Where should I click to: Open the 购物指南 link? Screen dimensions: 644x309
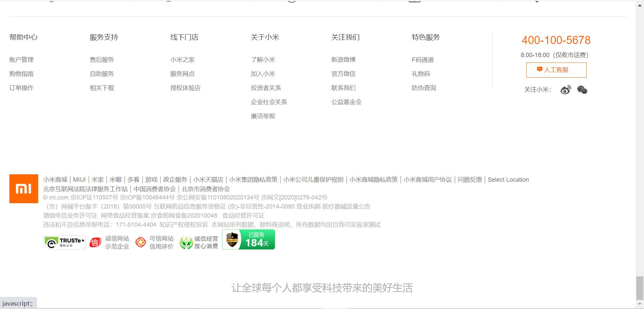pos(21,74)
